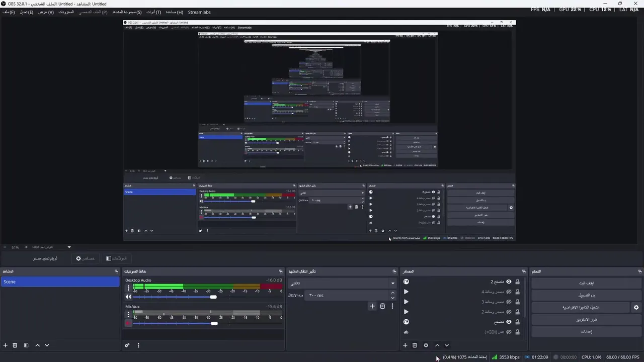
Task: Click بدء التسجيل start recording button
Action: click(586, 295)
